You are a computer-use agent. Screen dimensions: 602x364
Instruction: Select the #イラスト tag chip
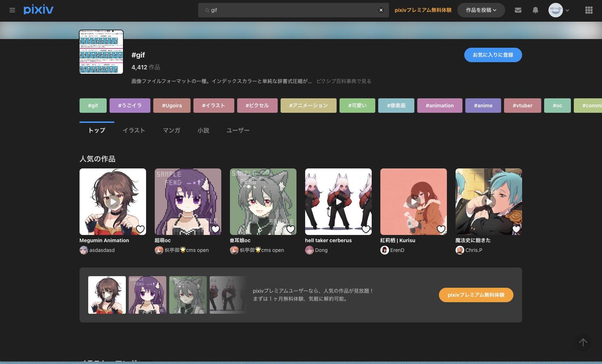[x=214, y=106]
